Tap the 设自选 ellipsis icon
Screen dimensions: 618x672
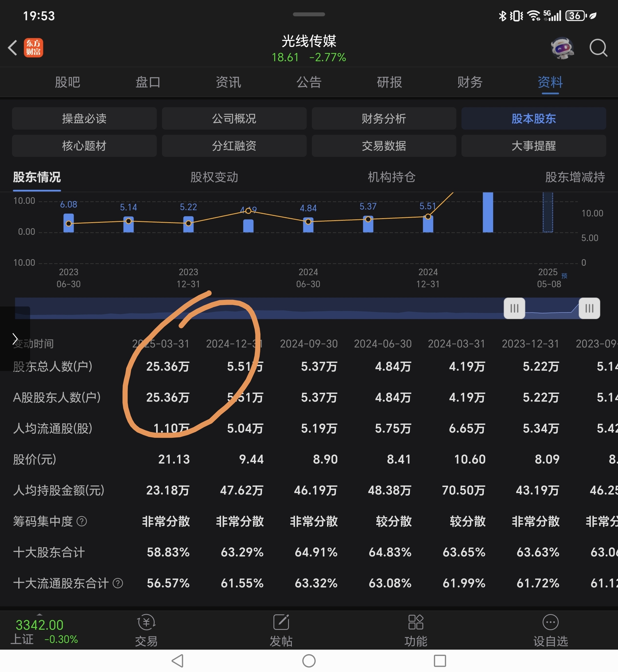click(x=550, y=622)
